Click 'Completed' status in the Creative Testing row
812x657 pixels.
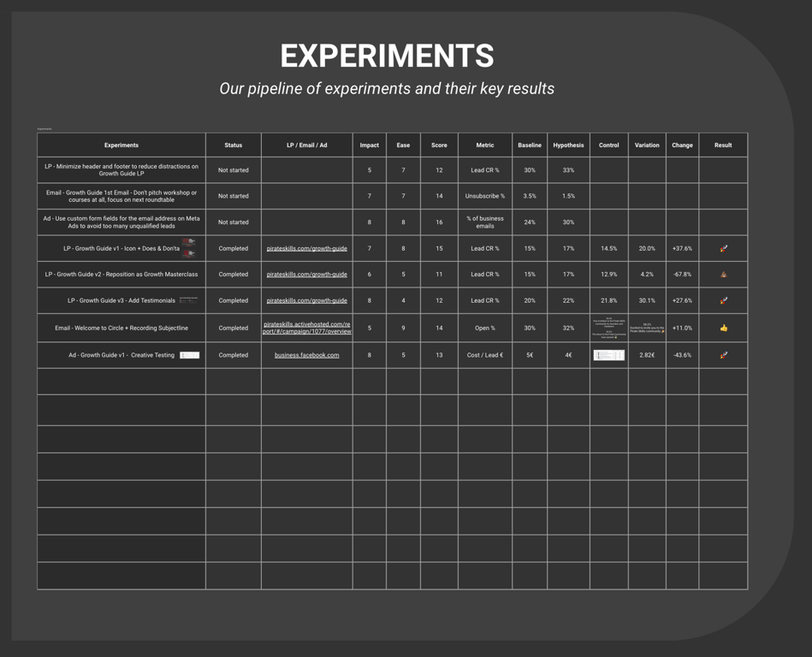(x=233, y=355)
